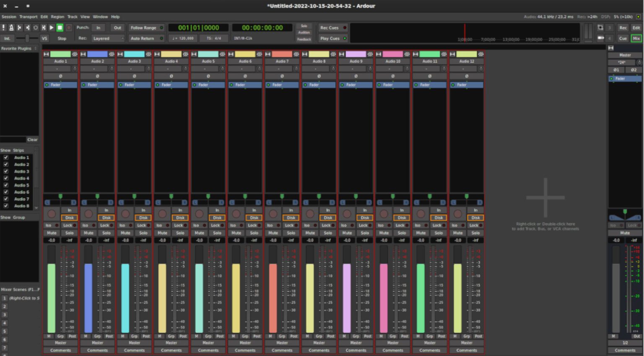Screen dimensions: 644x356
Task: Open the Transport menu
Action: click(x=28, y=17)
